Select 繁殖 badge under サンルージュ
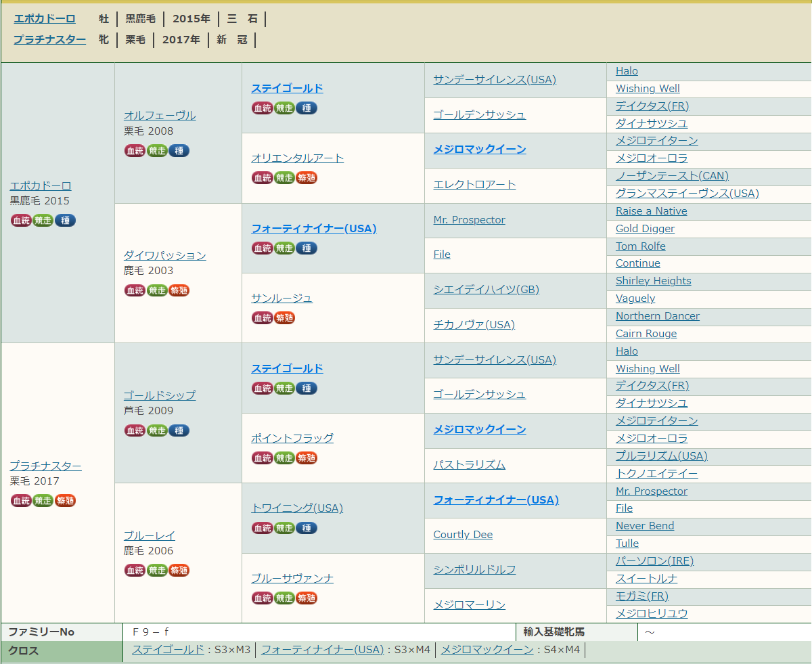The width and height of the screenshot is (812, 664). pos(284,317)
